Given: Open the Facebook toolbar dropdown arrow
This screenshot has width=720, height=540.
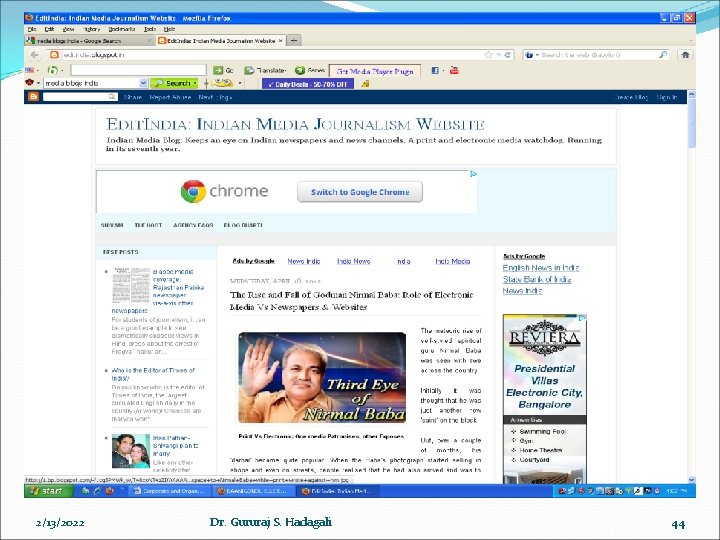Looking at the screenshot, I should tap(443, 71).
